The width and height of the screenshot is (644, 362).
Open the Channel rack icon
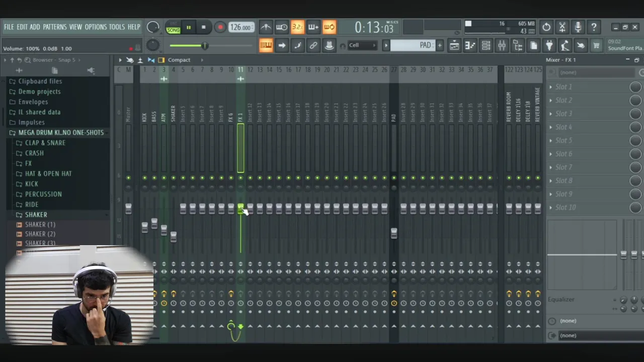pos(486,46)
